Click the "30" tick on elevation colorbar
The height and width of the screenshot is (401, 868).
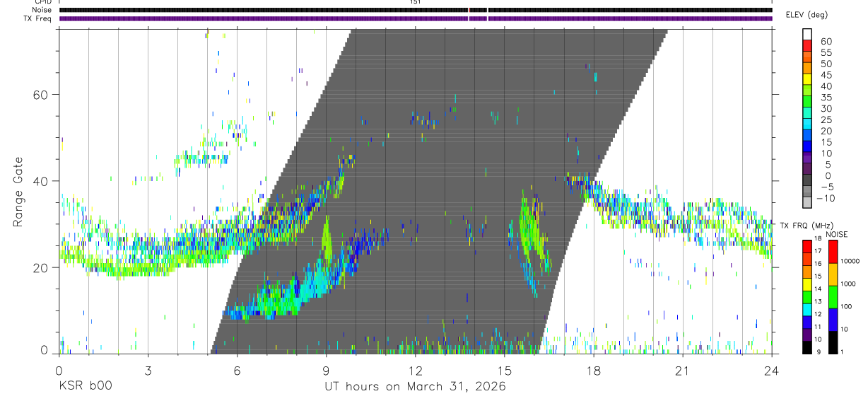pos(826,108)
